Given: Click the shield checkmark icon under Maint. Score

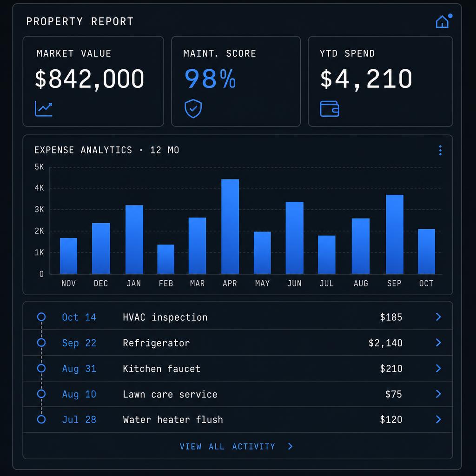Looking at the screenshot, I should 193,108.
